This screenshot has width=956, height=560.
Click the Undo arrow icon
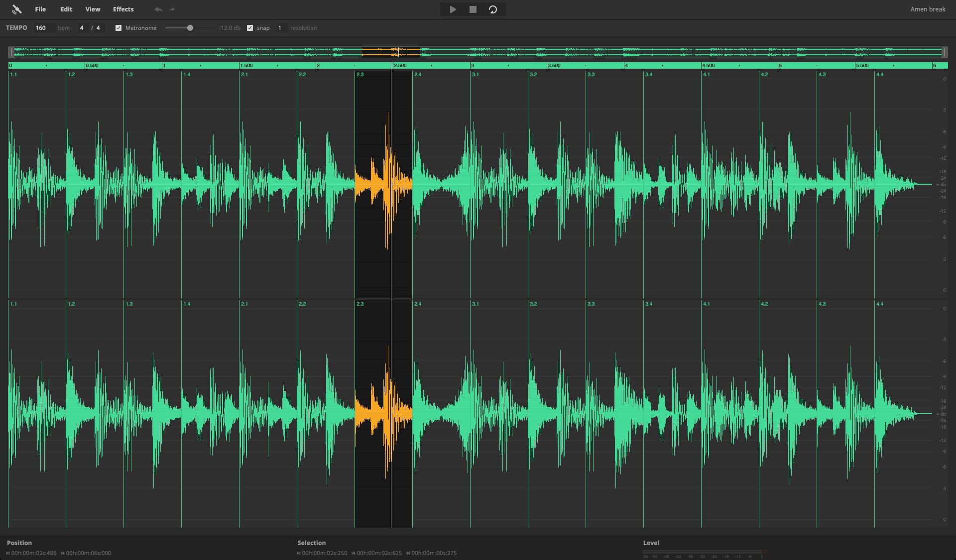tap(158, 8)
